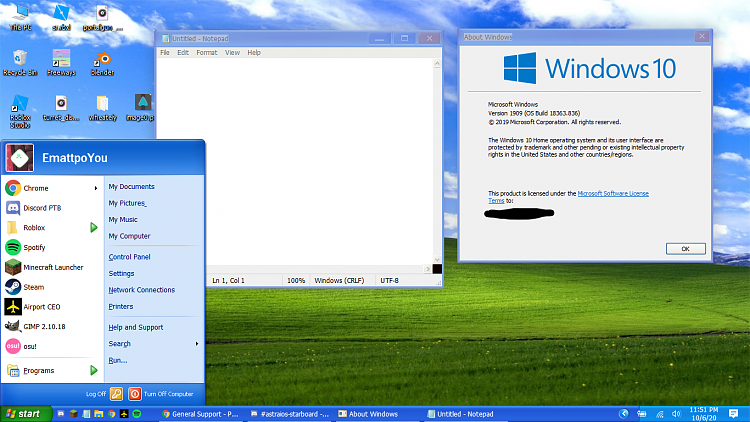Switch to #astraios-starboard taskbar button
The image size is (750, 422).
click(290, 414)
